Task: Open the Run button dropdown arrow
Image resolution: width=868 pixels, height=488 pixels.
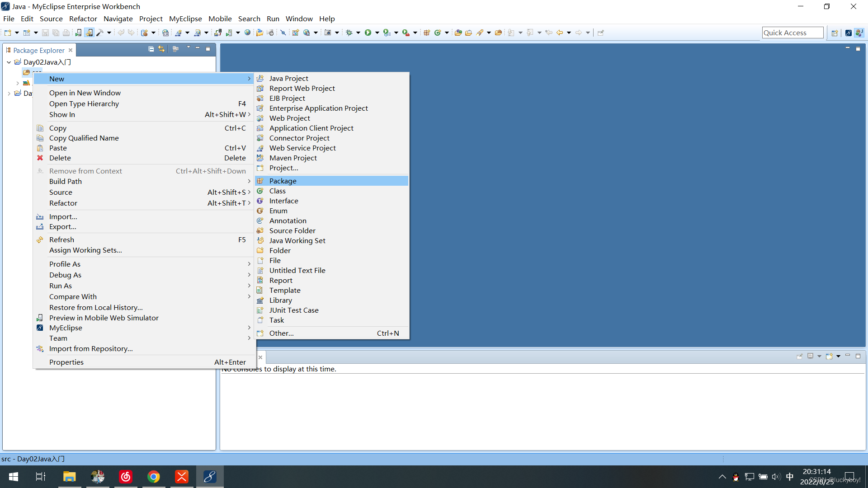Action: [x=377, y=33]
